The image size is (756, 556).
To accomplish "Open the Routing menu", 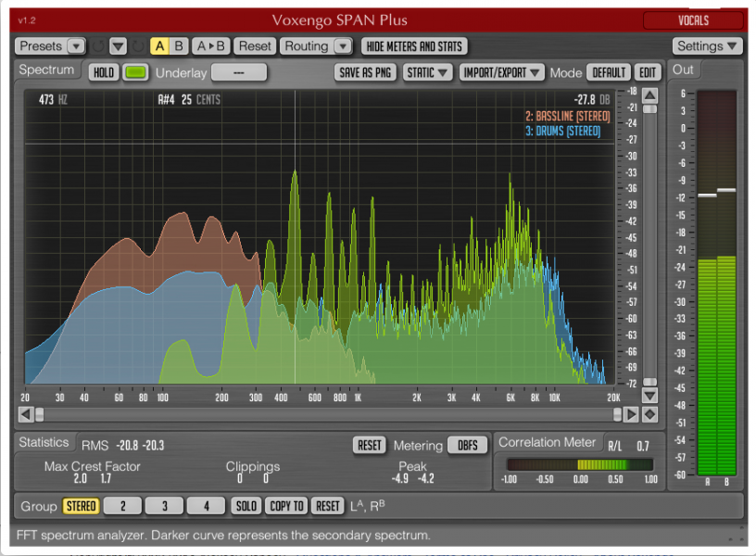I will coord(316,46).
